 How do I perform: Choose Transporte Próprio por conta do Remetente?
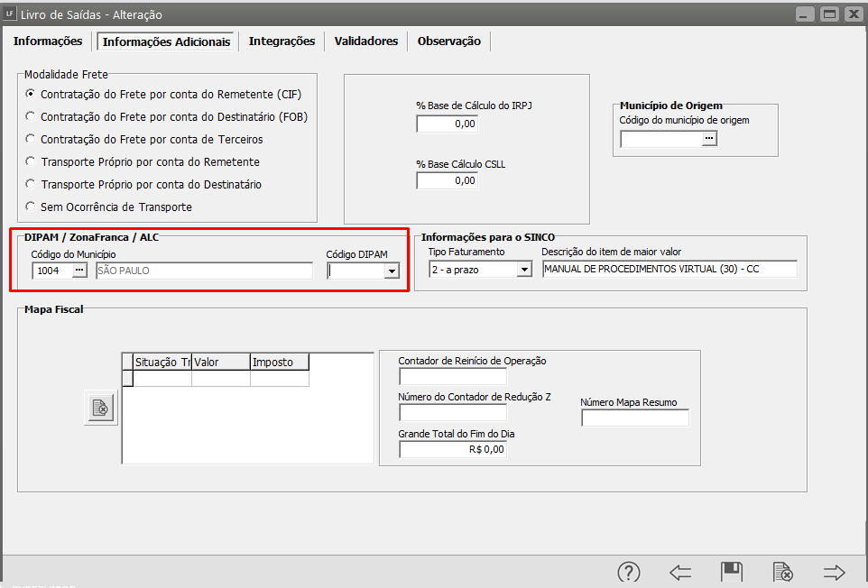(32, 161)
